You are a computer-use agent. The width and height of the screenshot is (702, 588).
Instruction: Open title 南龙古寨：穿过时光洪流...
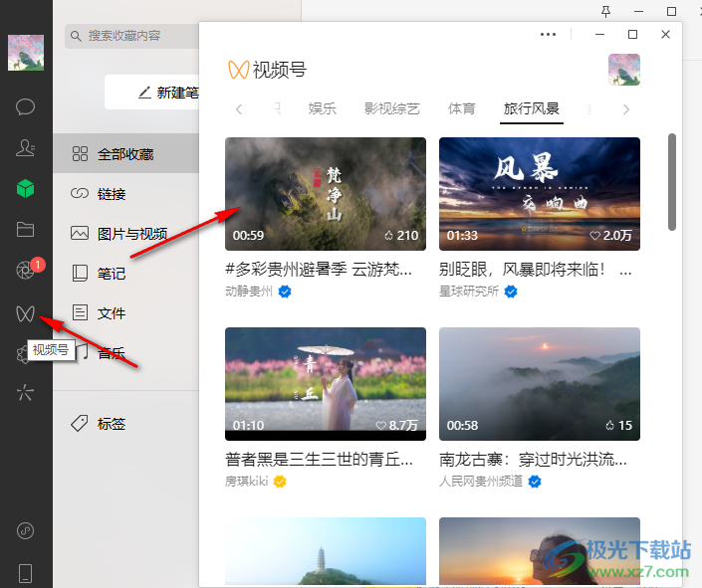pyautogui.click(x=533, y=459)
